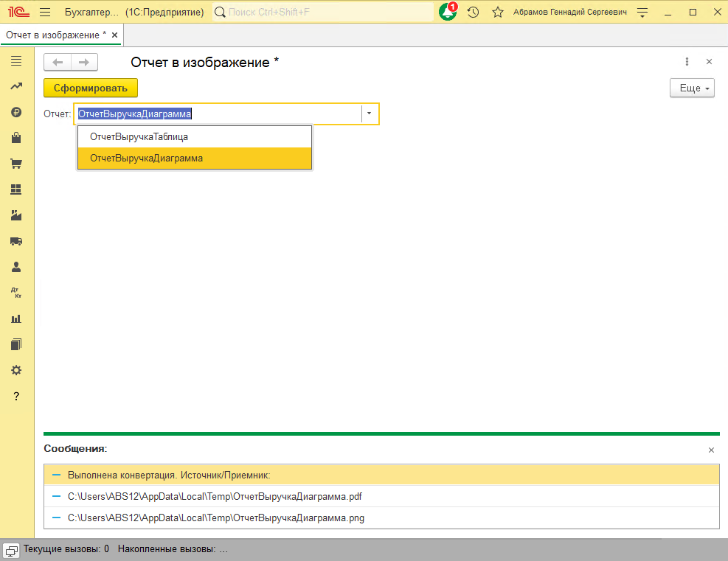
Task: Click user name Абрамов Геннадий Сергеевич
Action: [569, 12]
